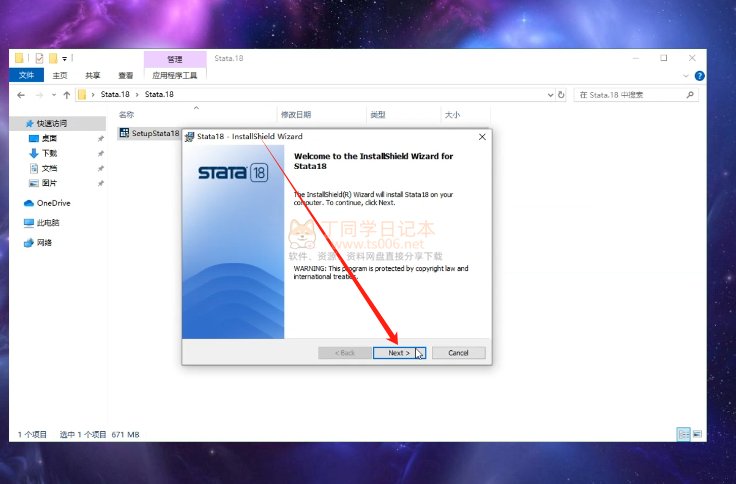Select the 管理 contextual tab
The width and height of the screenshot is (736, 484).
[x=175, y=59]
